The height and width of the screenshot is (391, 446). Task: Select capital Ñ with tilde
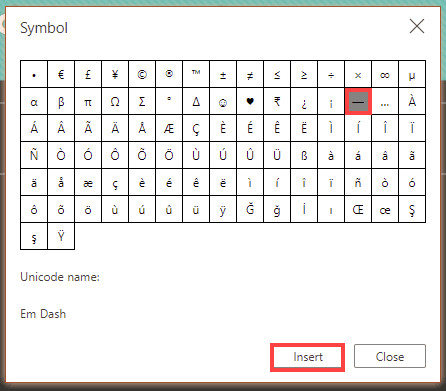click(34, 155)
